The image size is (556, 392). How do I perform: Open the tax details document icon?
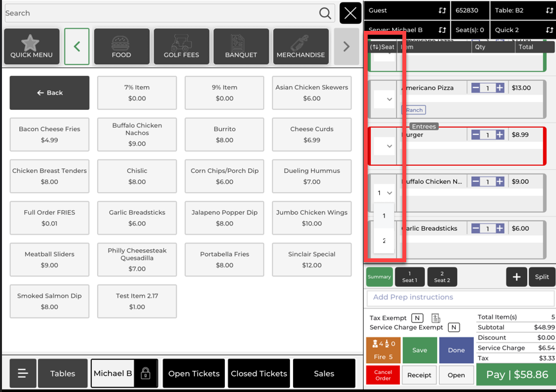436,318
